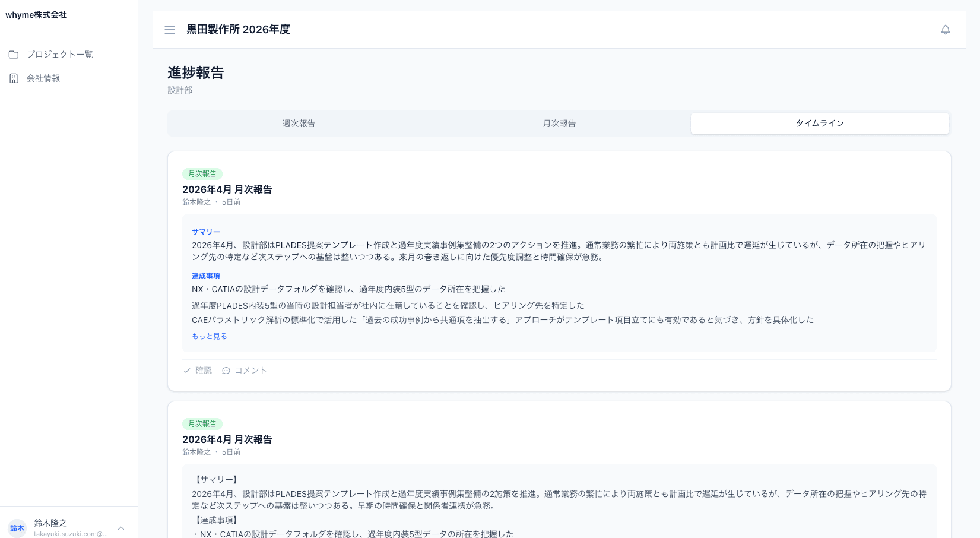The width and height of the screenshot is (980, 538).
Task: Open 会社情報 in the sidebar
Action: (x=43, y=78)
